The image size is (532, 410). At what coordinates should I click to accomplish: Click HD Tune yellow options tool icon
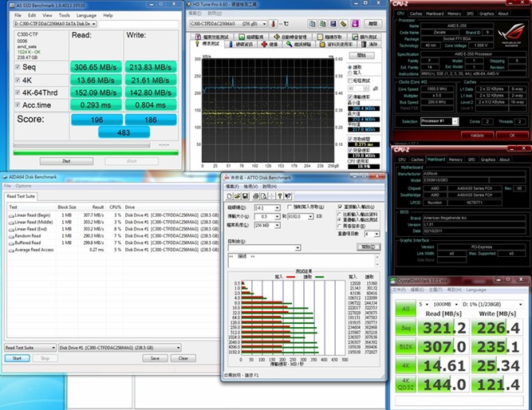click(343, 24)
